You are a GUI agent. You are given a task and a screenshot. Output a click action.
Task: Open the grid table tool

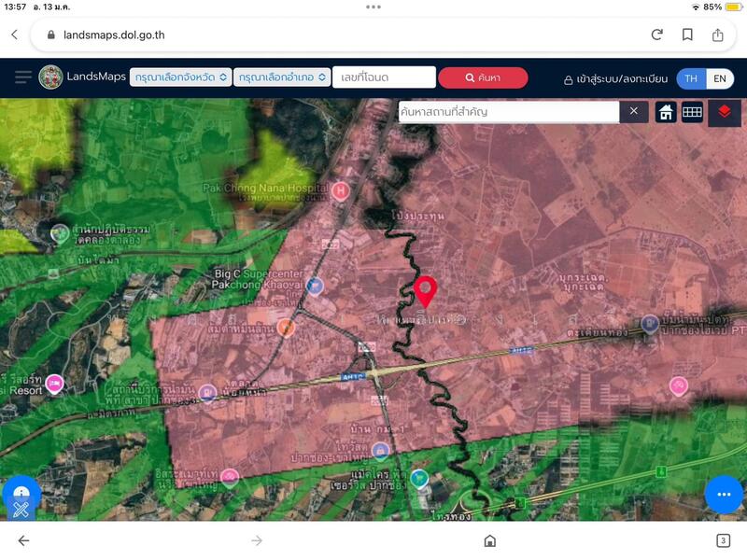(x=692, y=112)
